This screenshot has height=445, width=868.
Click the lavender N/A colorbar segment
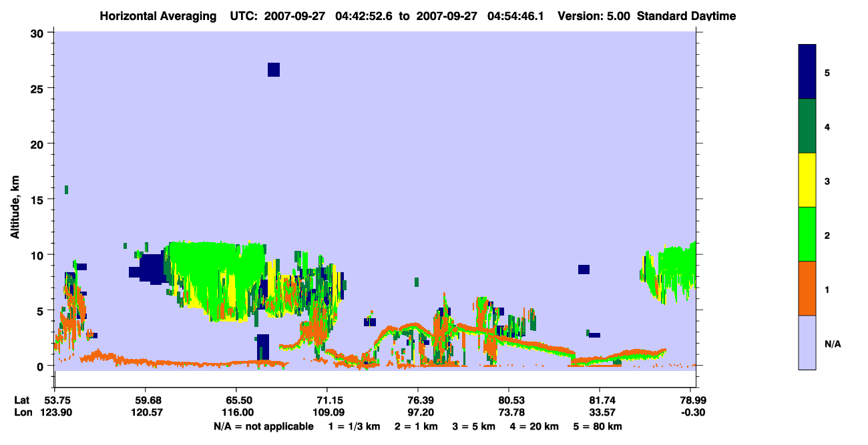(x=807, y=342)
